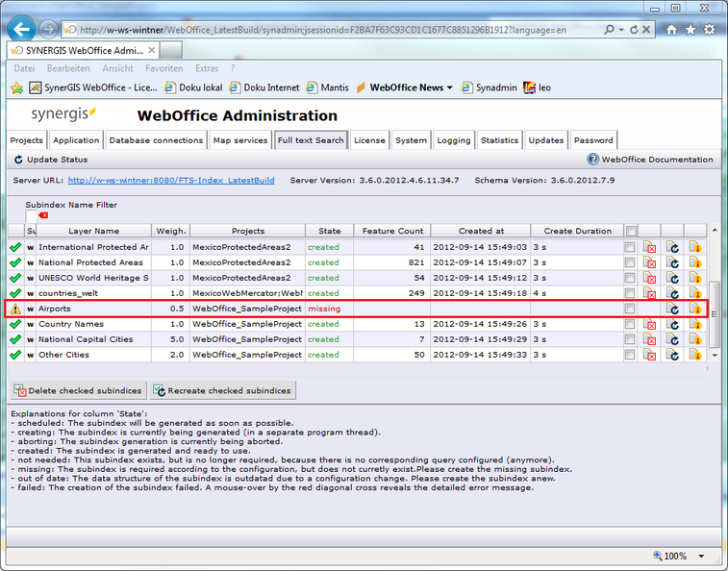Click the browser address bar URL
The height and width of the screenshot is (571, 728).
(x=322, y=30)
